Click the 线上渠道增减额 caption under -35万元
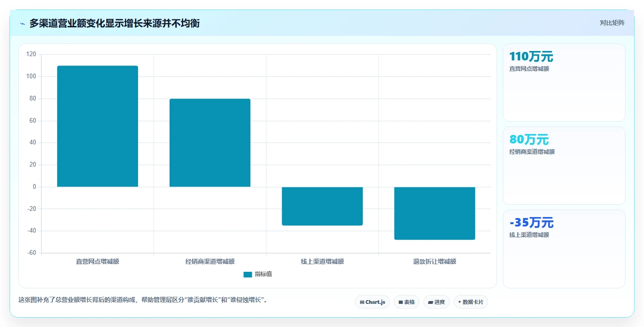 529,235
